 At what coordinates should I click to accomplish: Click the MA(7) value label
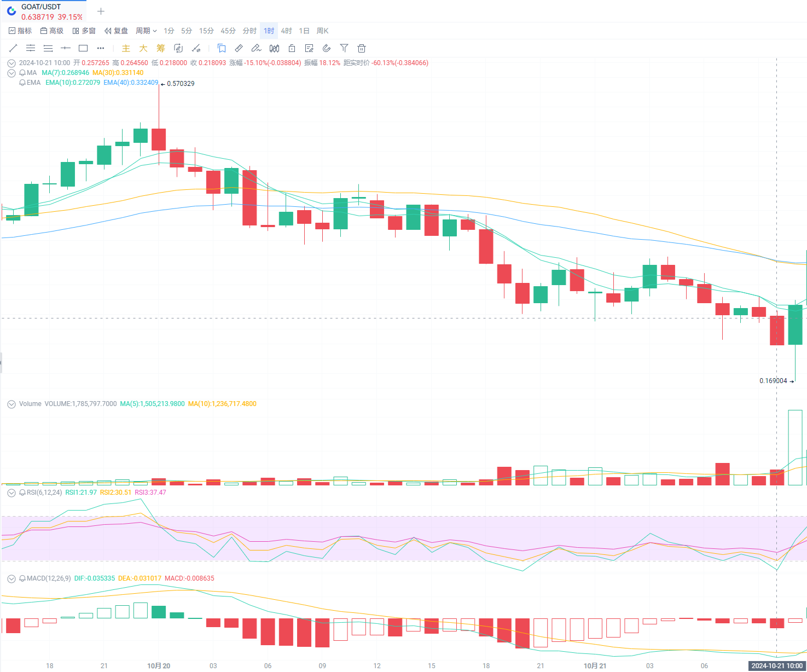(x=65, y=73)
